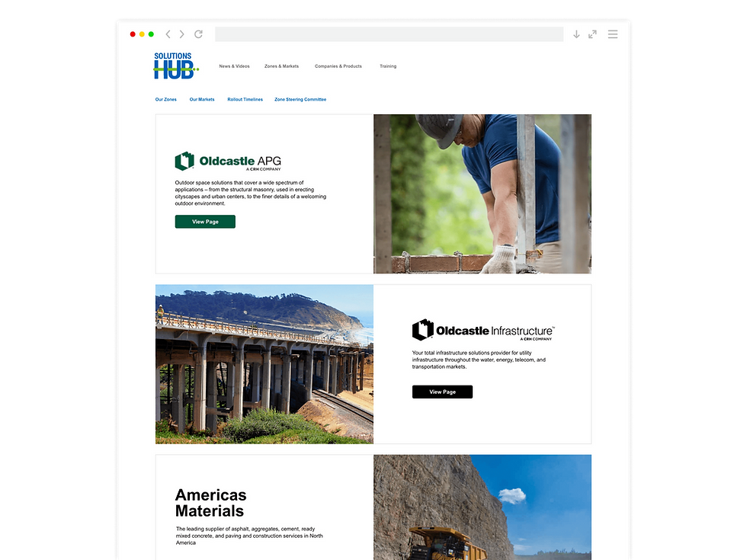The image size is (747, 560).
Task: Click the browser address bar
Action: pos(390,34)
